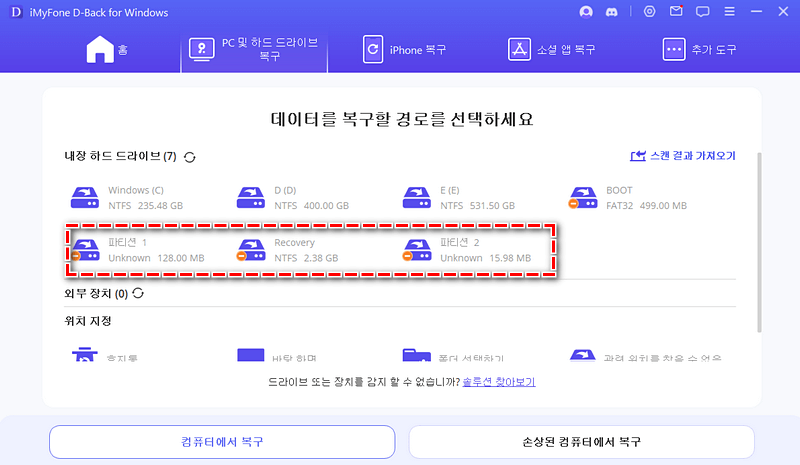Click the NTFS 400.00 GB text
The width and height of the screenshot is (800, 465).
tap(312, 206)
